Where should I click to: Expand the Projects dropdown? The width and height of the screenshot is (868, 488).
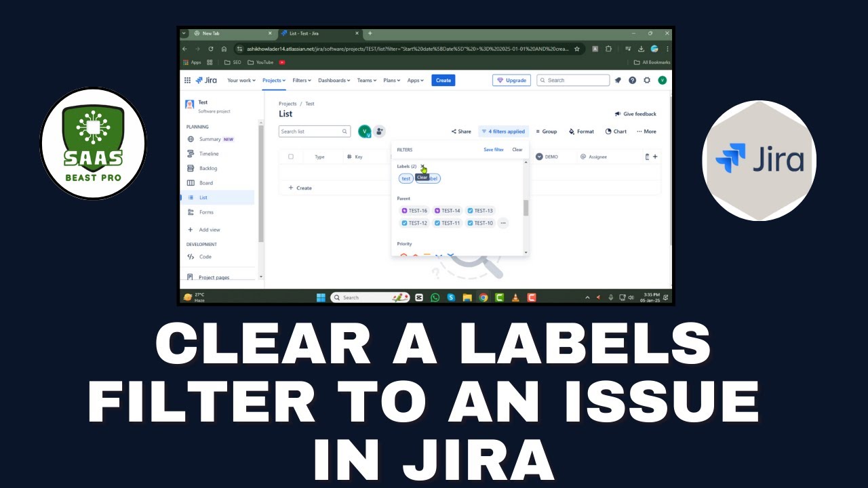274,80
